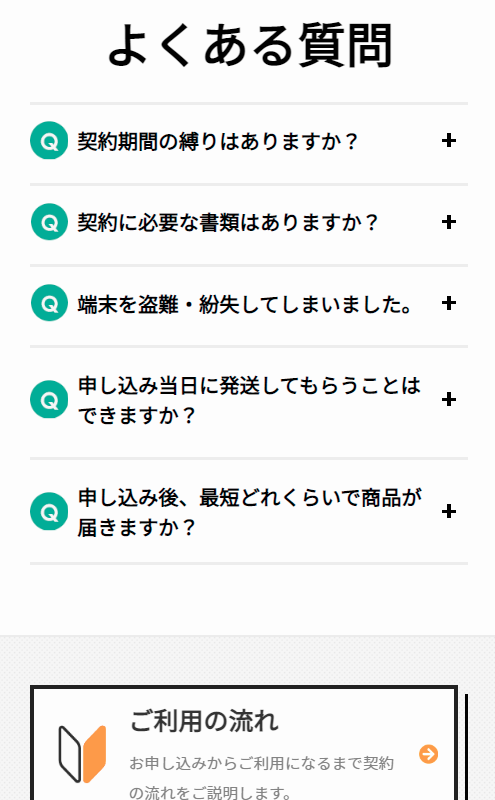
Task: Click the Q icon beside 契約に必要な書類 question
Action: click(49, 222)
